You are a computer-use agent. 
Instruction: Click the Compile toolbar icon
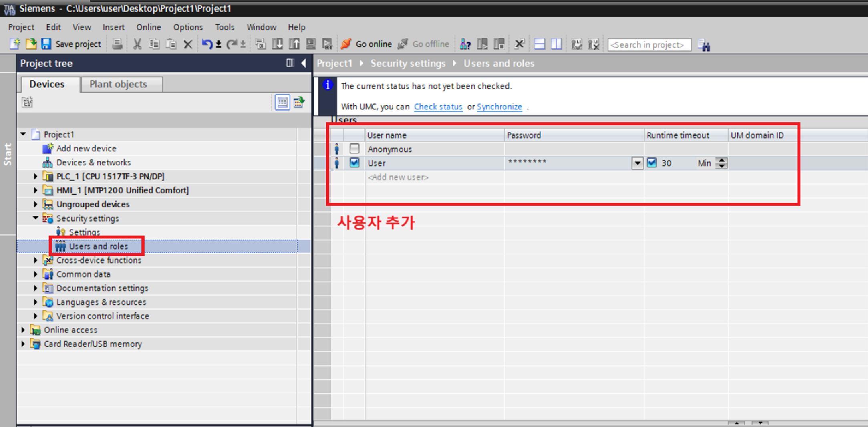pyautogui.click(x=260, y=44)
